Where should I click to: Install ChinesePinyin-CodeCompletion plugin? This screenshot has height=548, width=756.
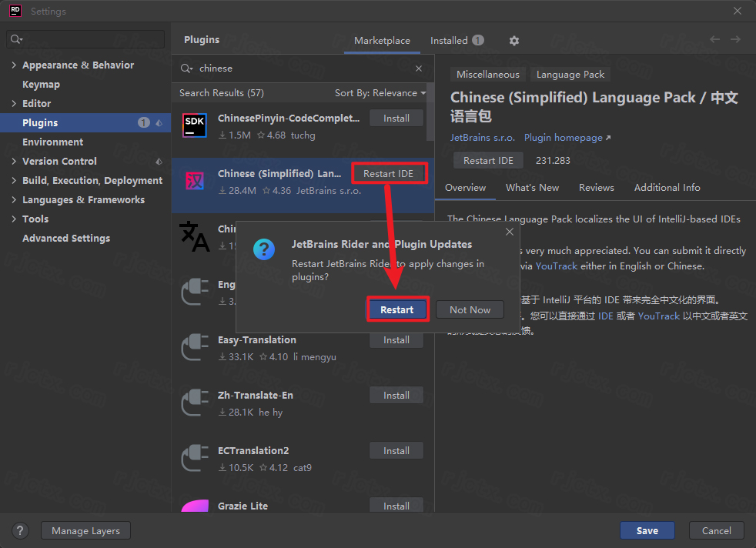396,118
